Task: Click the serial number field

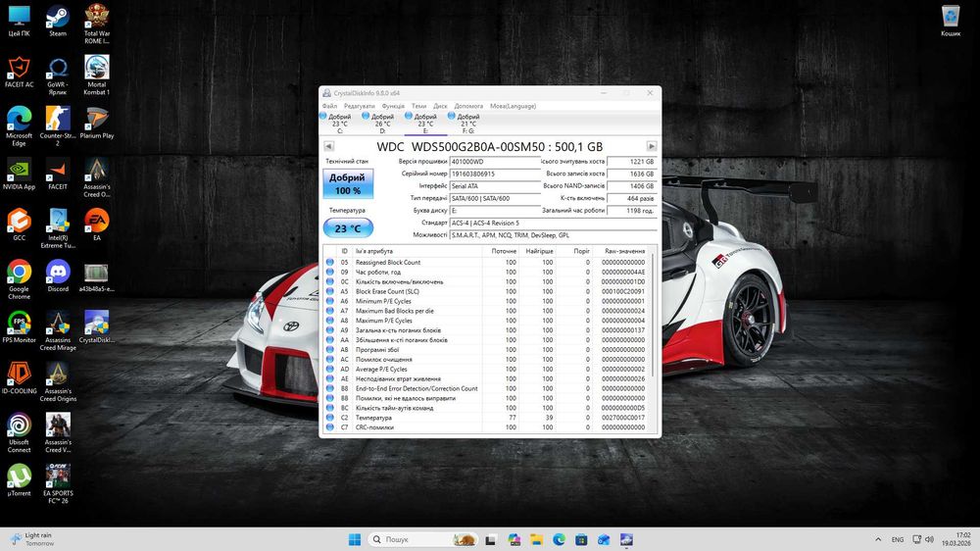Action: click(x=495, y=174)
